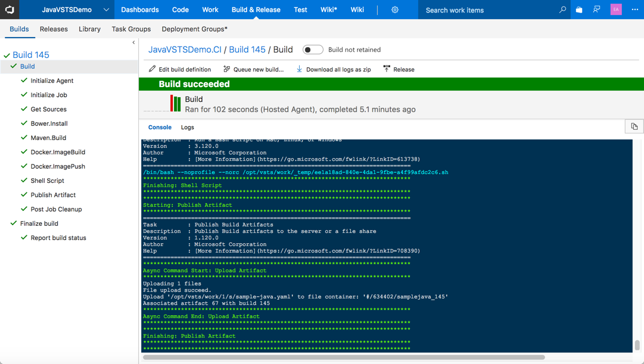Open the search work items magnifier icon

point(562,10)
